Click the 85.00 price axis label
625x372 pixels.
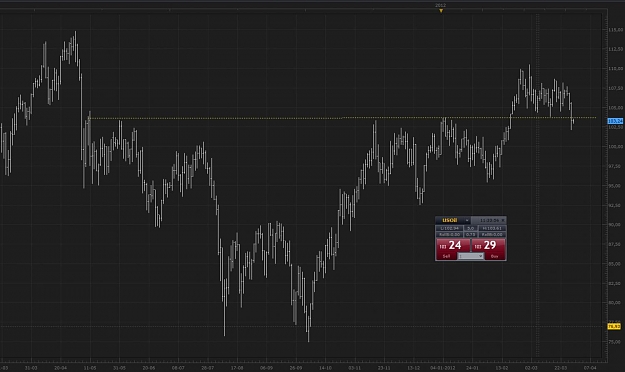tap(614, 264)
